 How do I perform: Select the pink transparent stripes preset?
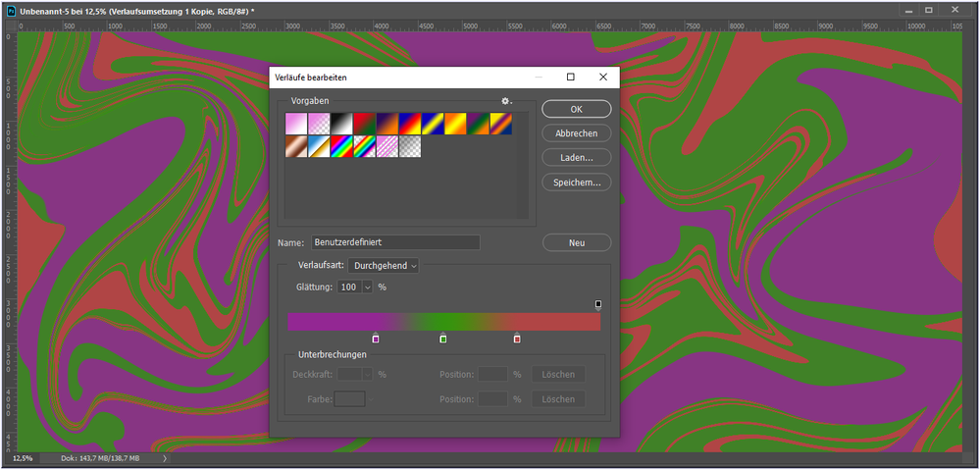[x=387, y=147]
